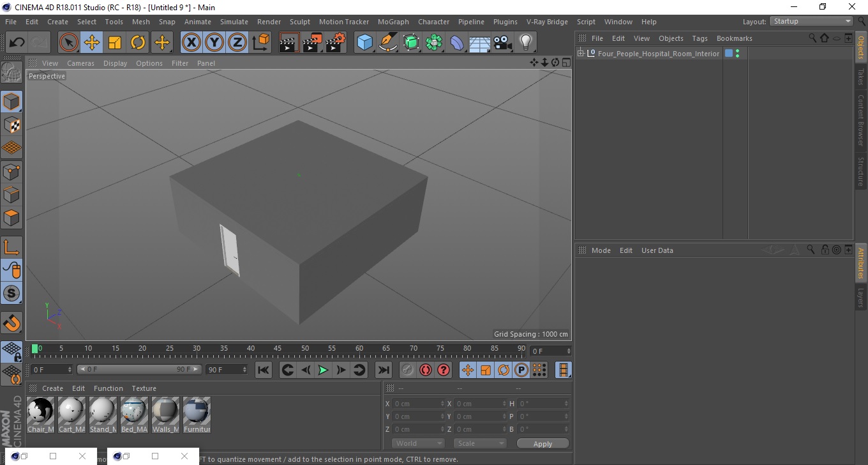Image resolution: width=868 pixels, height=465 pixels.
Task: Open the World coordinate dropdown
Action: [418, 443]
